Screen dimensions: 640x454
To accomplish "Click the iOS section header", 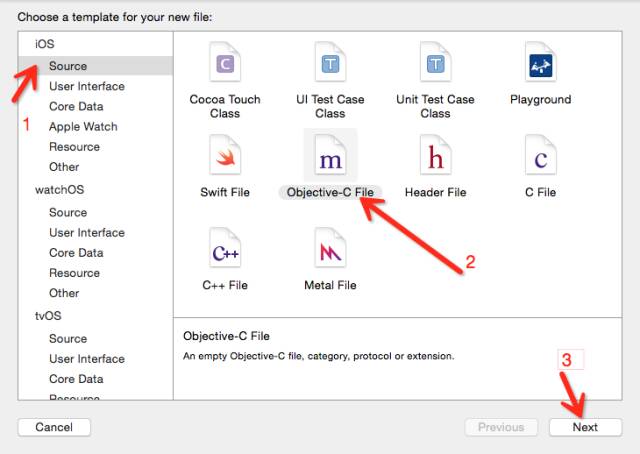I will tap(44, 44).
